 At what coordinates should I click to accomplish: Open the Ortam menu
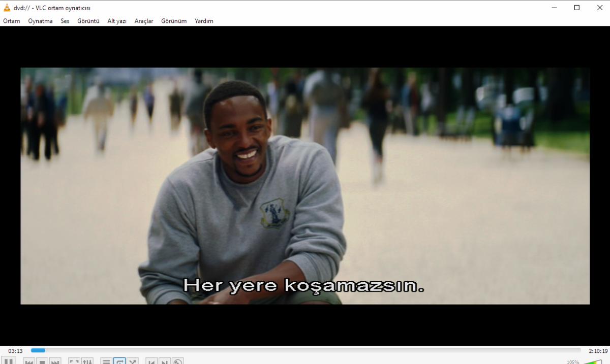point(12,21)
